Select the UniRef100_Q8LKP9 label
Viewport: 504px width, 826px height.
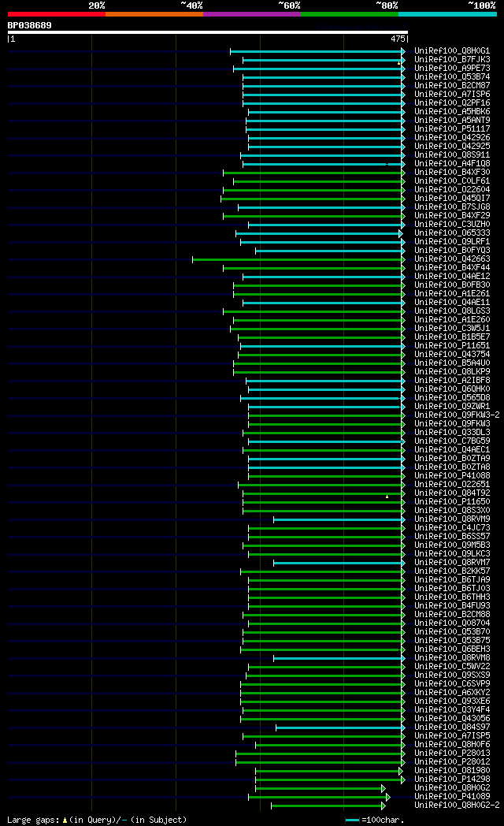(x=452, y=372)
